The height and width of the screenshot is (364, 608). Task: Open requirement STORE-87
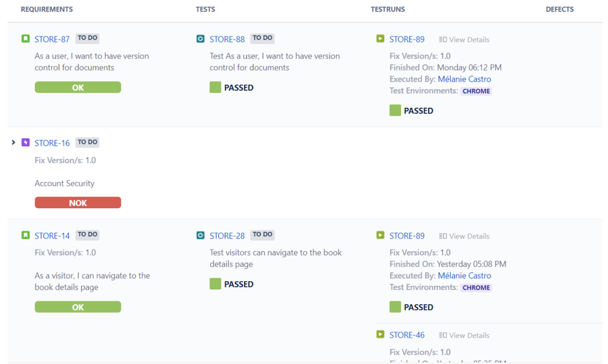coord(52,39)
